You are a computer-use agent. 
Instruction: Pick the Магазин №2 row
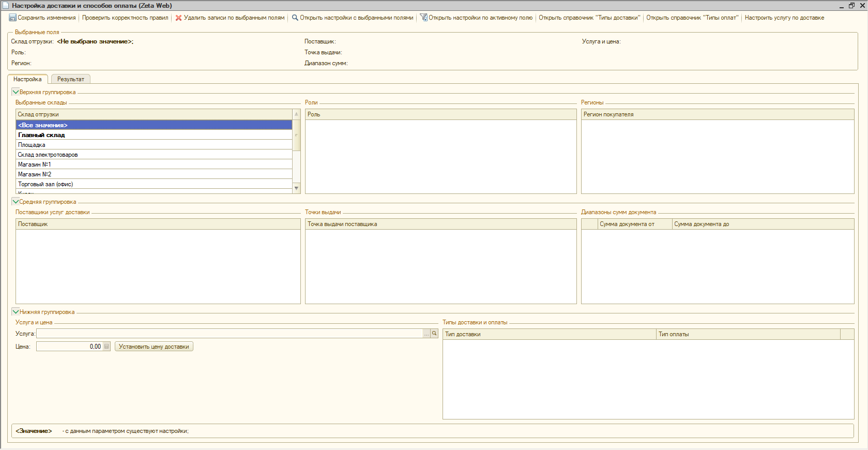pos(154,174)
